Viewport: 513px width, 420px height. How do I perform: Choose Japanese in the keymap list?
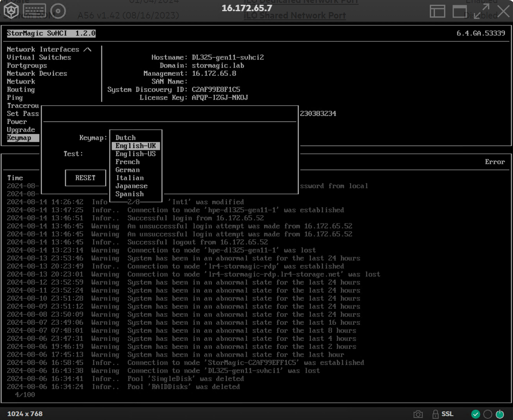tap(131, 186)
